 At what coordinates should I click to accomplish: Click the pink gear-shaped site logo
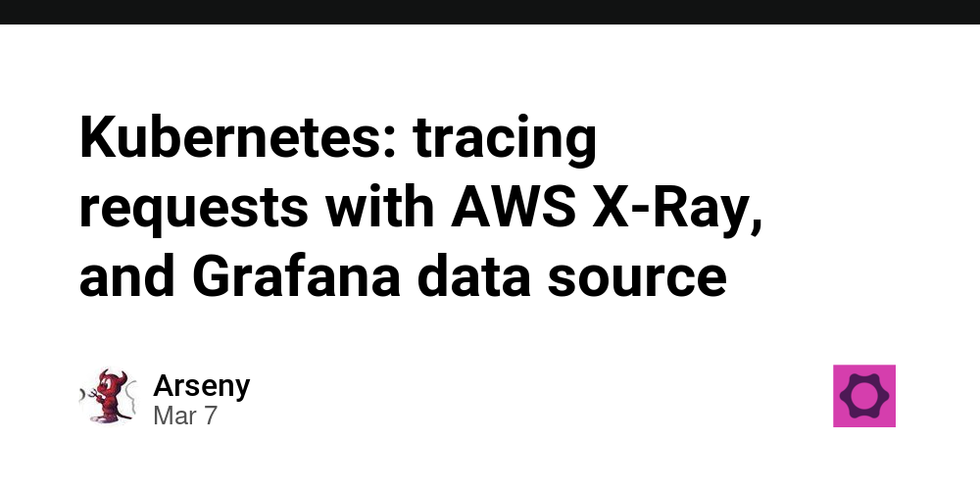click(x=863, y=396)
